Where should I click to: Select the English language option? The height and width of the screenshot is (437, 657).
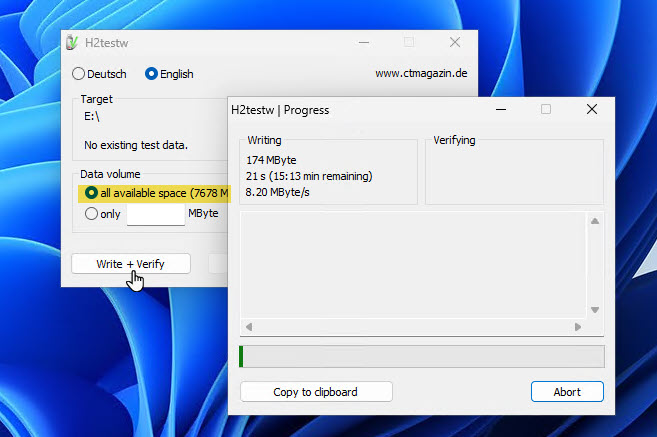[169, 74]
